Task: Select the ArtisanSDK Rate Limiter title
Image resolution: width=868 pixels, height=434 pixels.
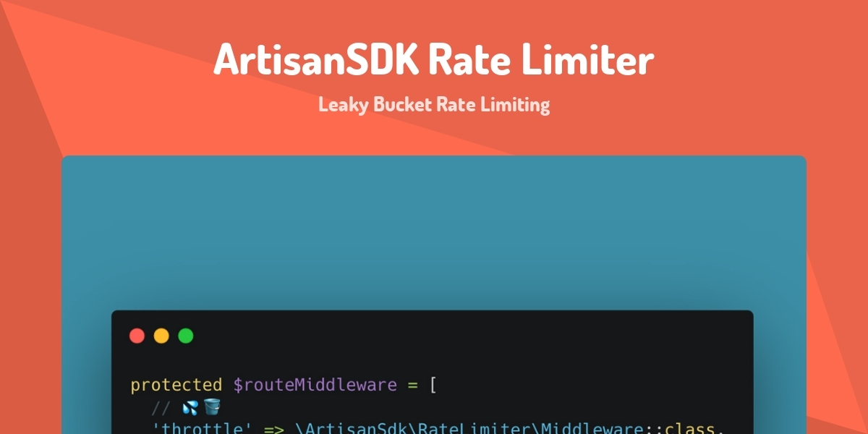Action: click(434, 59)
